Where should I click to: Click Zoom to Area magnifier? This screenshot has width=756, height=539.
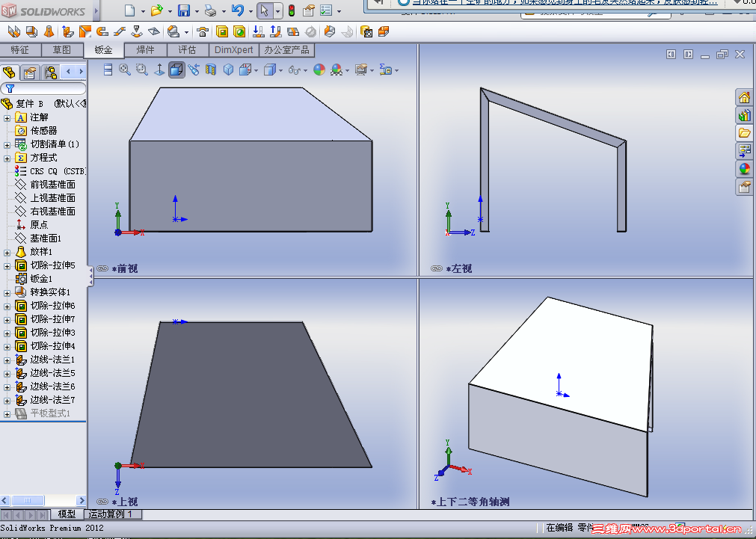[142, 70]
